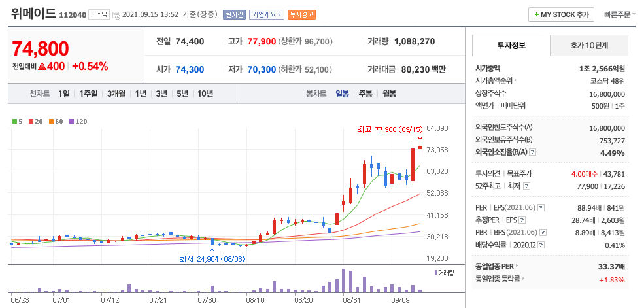Viewport: 644px width, 308px height.
Task: Show the 1년 line chart
Action: click(x=141, y=94)
